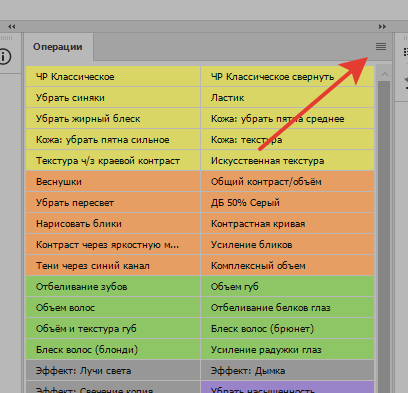Image resolution: width=408 pixels, height=393 pixels.
Task: Run Текстура ч/з краевой контраст
Action: pos(113,160)
